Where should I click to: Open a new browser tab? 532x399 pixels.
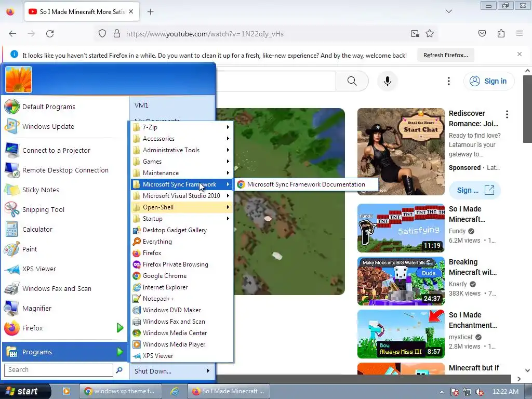pos(151,12)
